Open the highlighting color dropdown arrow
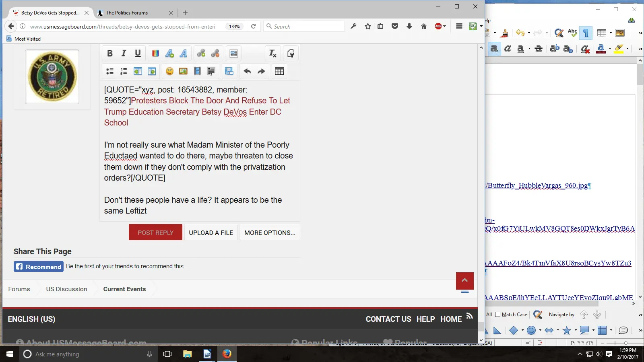Image resolution: width=644 pixels, height=362 pixels. tap(627, 49)
